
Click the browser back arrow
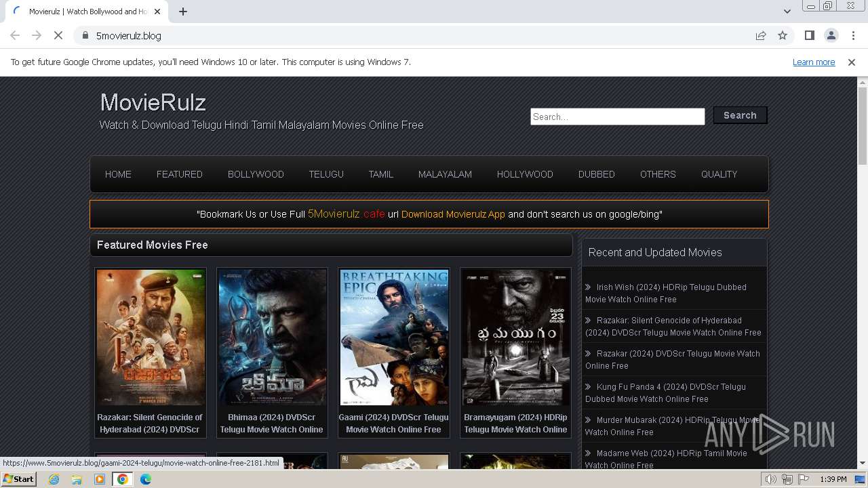[15, 35]
